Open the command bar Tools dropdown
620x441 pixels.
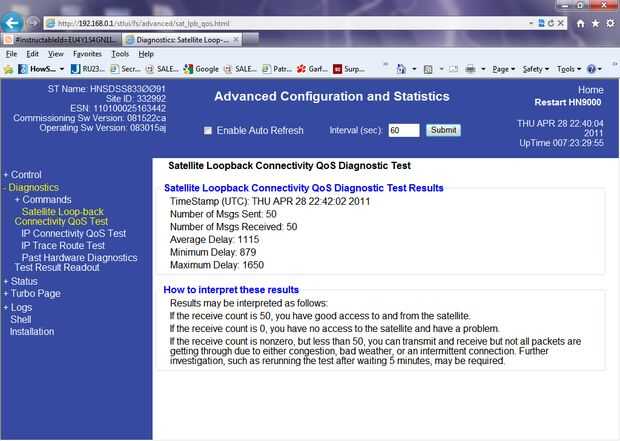569,69
